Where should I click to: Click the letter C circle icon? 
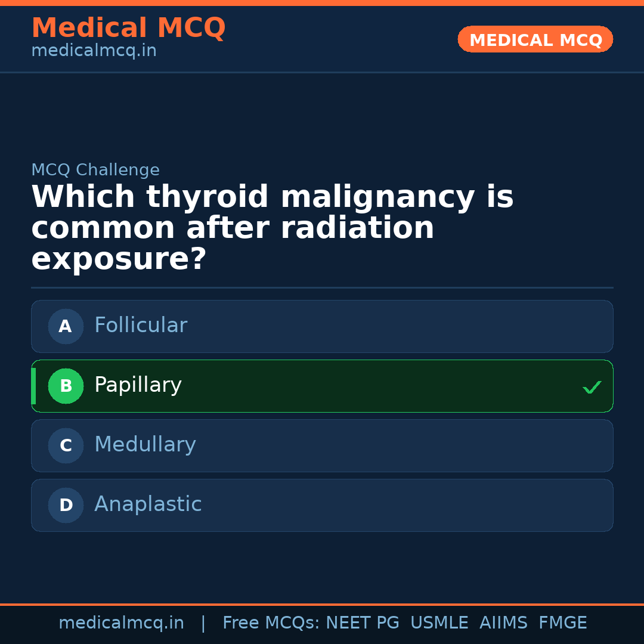click(66, 445)
